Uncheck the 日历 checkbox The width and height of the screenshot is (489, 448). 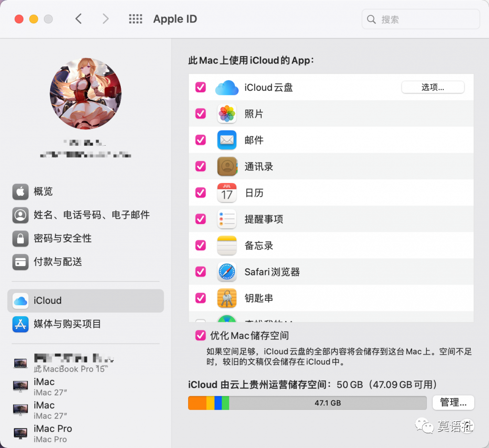(x=201, y=192)
